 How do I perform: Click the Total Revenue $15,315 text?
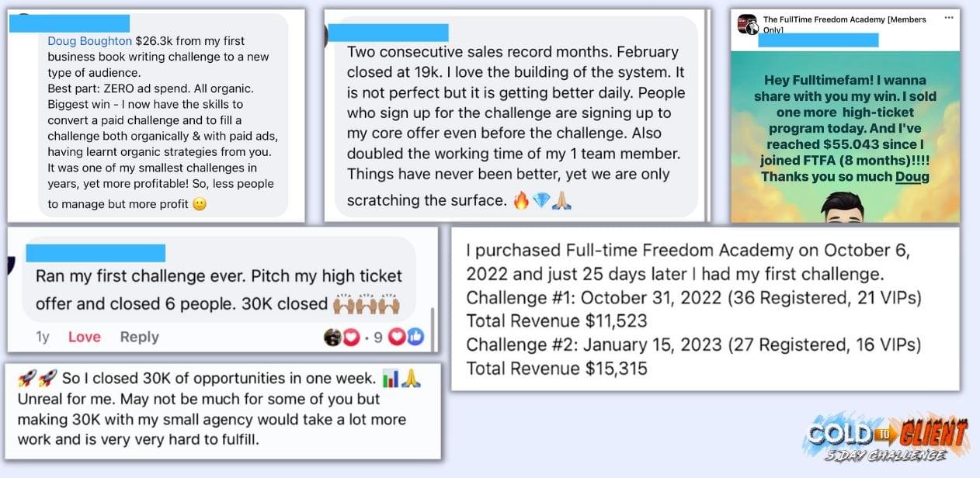pos(557,369)
